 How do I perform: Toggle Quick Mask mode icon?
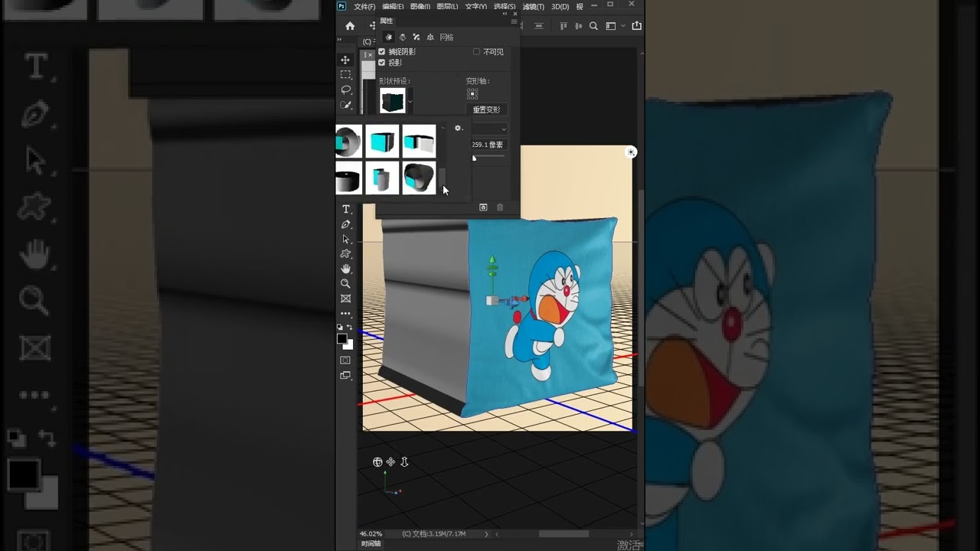point(346,360)
